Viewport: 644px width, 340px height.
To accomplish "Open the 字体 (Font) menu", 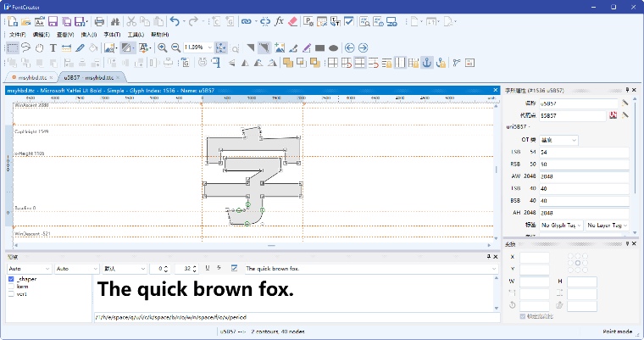I will click(112, 34).
